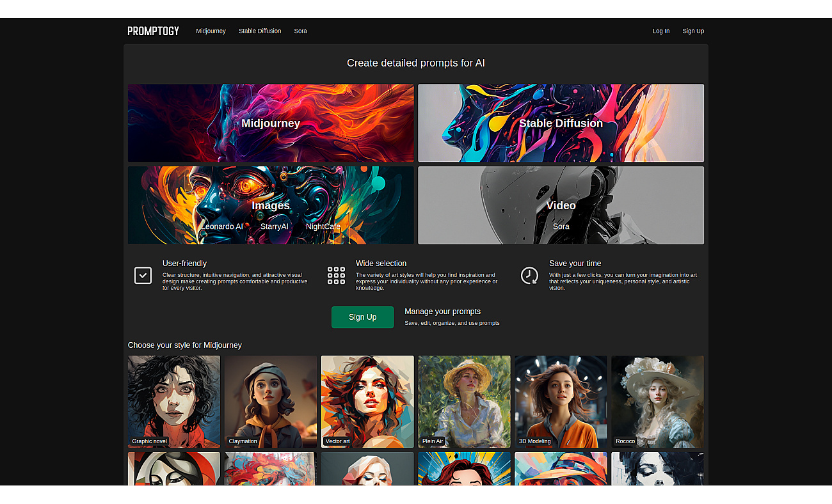Click the Save your time clock icon

529,276
